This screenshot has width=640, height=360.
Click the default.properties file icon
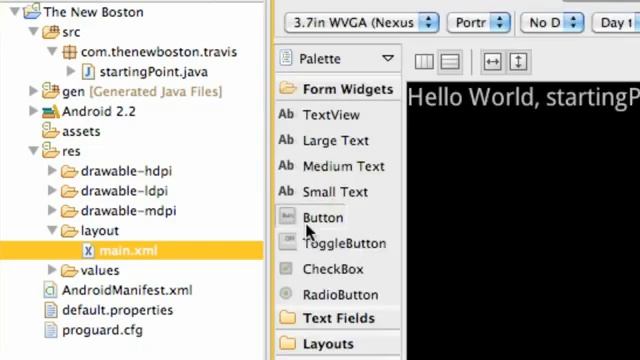pos(51,310)
